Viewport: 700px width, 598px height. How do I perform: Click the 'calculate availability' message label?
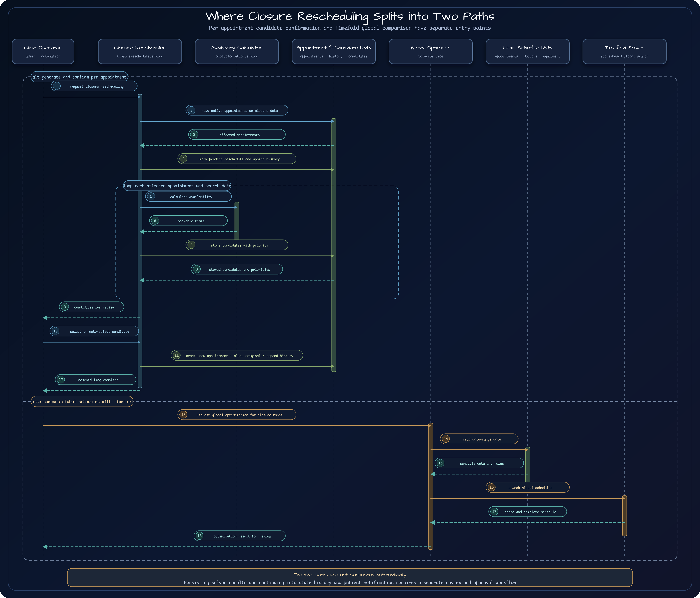[188, 196]
